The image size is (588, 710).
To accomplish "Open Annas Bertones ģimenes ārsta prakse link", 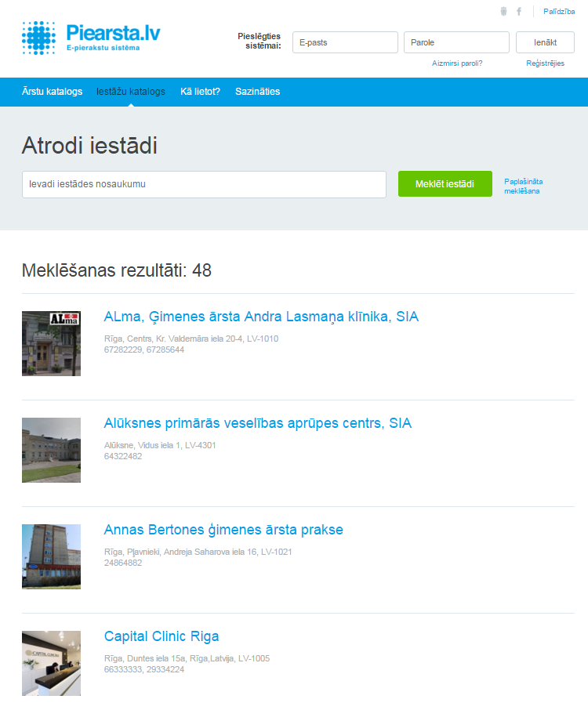I will (x=223, y=530).
